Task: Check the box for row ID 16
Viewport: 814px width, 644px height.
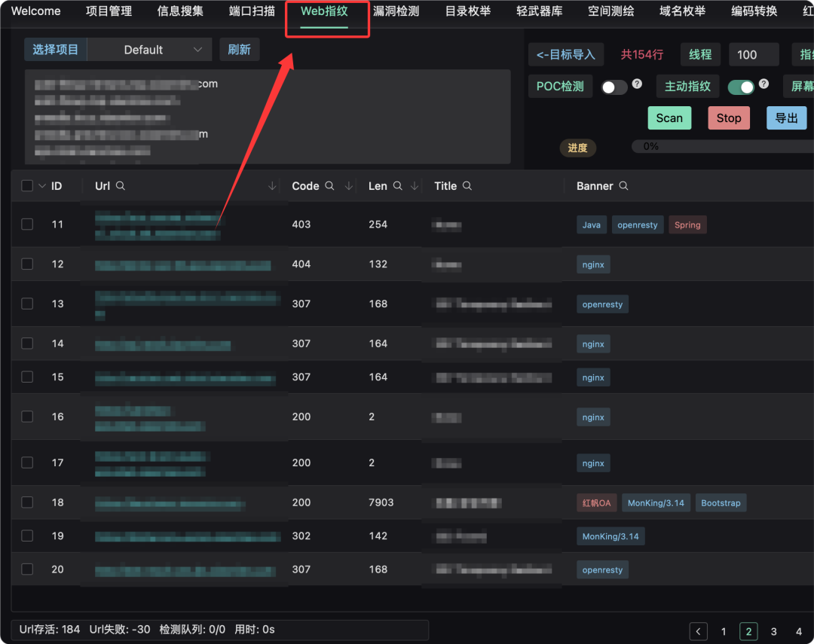Action: click(27, 417)
